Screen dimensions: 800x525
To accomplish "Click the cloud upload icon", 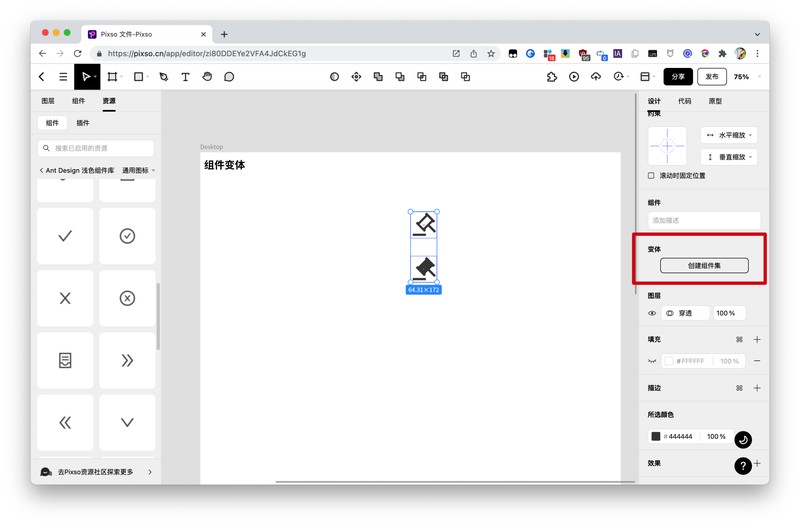I will [x=596, y=77].
